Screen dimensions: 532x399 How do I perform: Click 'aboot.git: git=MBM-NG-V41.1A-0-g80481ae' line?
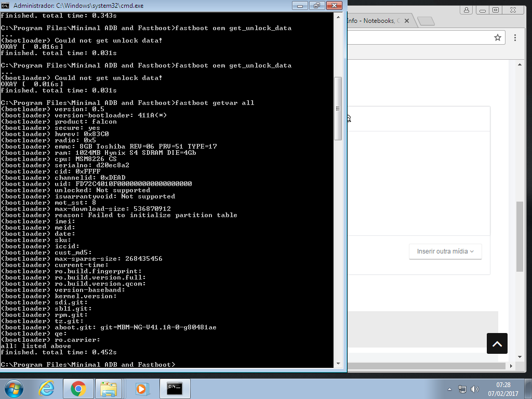point(109,327)
